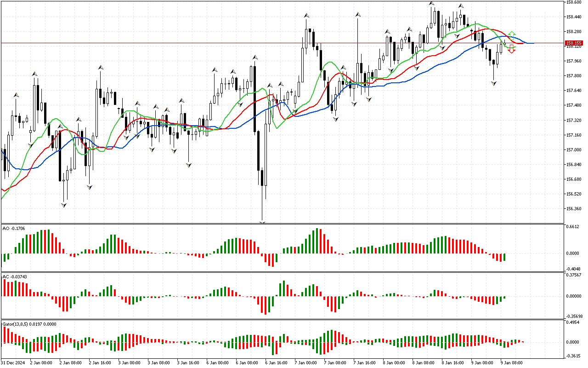Click the 156.680 price scale label
Screen dimensions: 588x368
coord(573,179)
